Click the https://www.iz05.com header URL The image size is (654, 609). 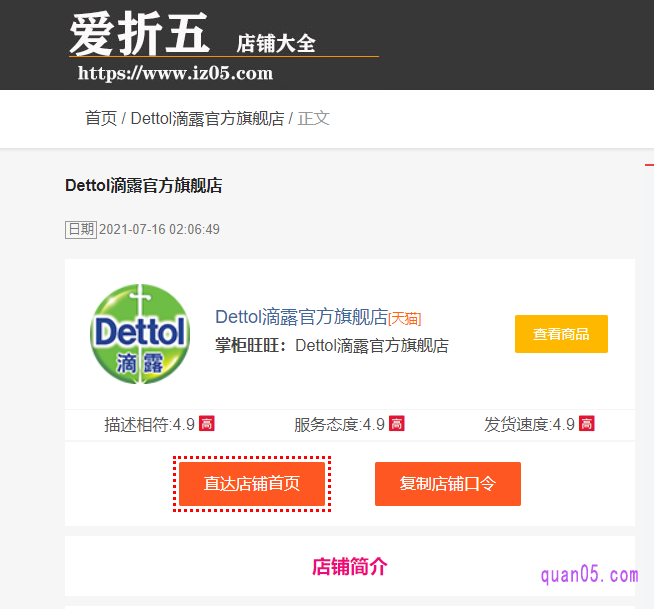pyautogui.click(x=175, y=73)
